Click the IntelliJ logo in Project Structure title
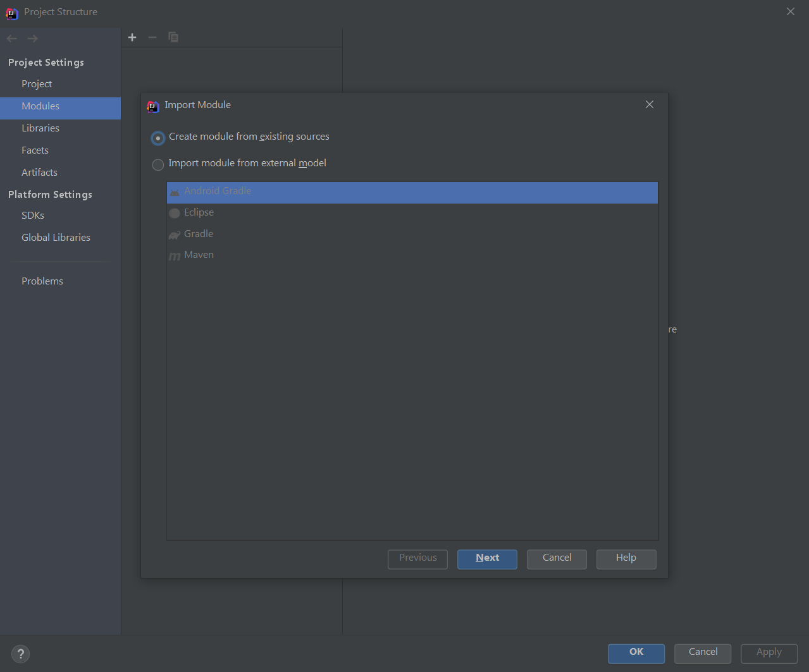 pos(12,13)
